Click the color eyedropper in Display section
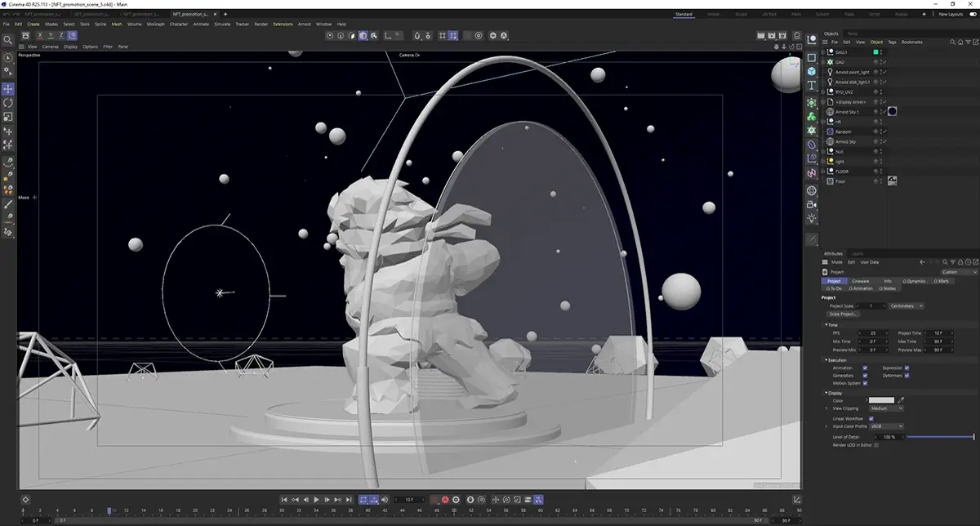Image resolution: width=980 pixels, height=526 pixels. [x=902, y=400]
